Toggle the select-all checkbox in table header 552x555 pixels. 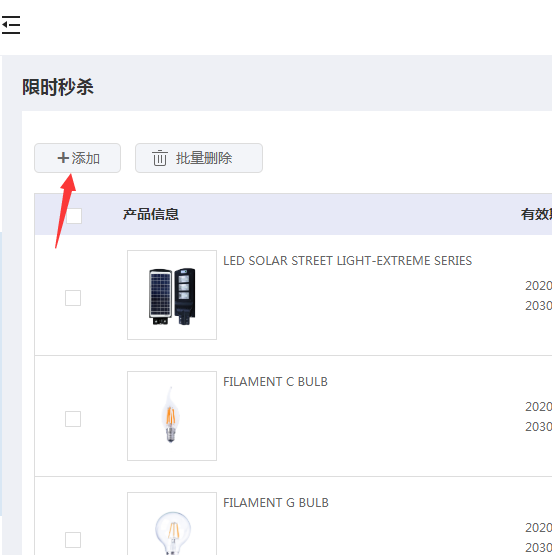(x=74, y=216)
